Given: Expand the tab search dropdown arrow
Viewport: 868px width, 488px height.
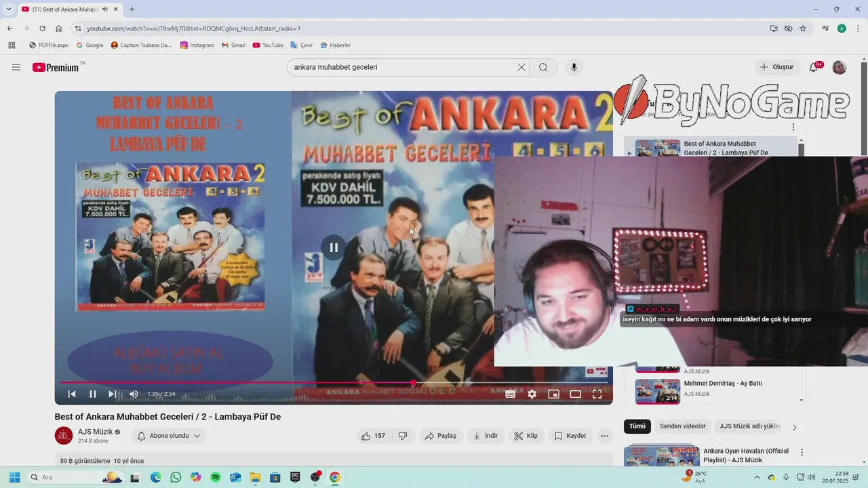Looking at the screenshot, I should pos(9,9).
